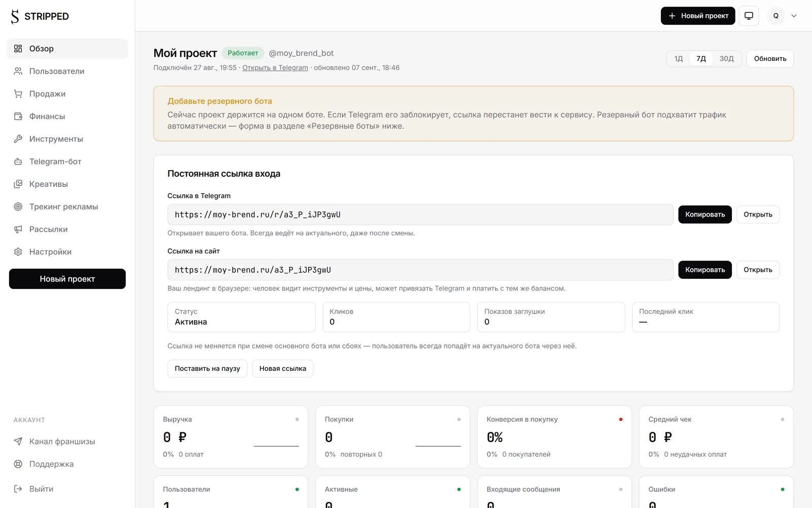Open the Рассылки menu item
This screenshot has width=812, height=508.
(x=67, y=229)
